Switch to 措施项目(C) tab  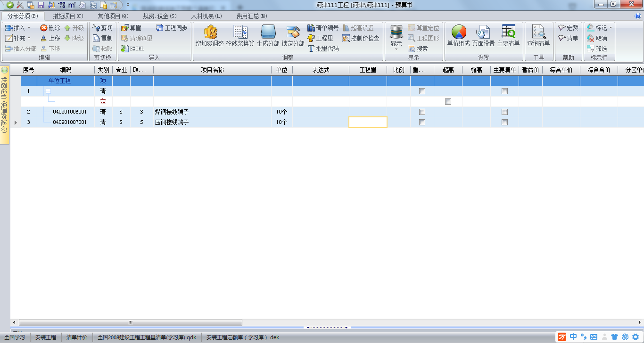[x=68, y=16]
